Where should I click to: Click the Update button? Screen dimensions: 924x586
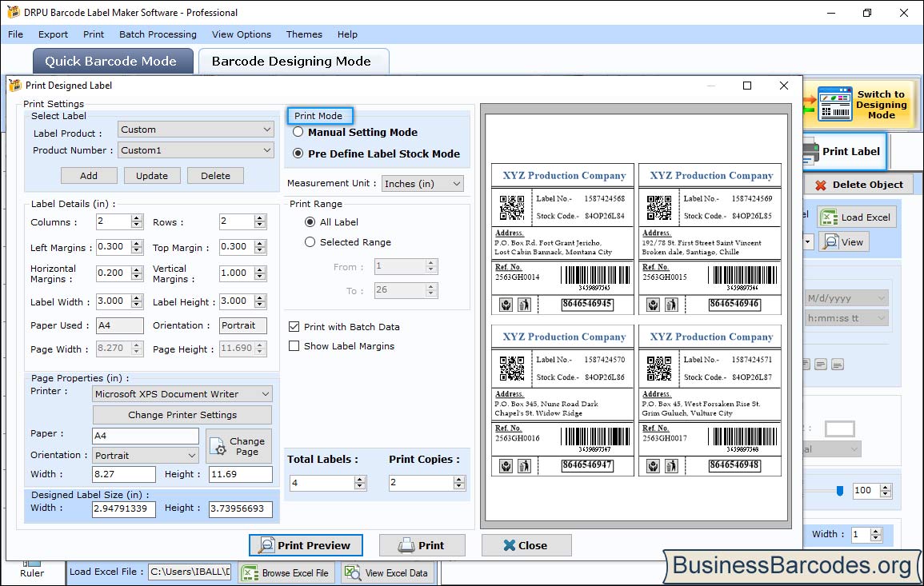point(152,176)
